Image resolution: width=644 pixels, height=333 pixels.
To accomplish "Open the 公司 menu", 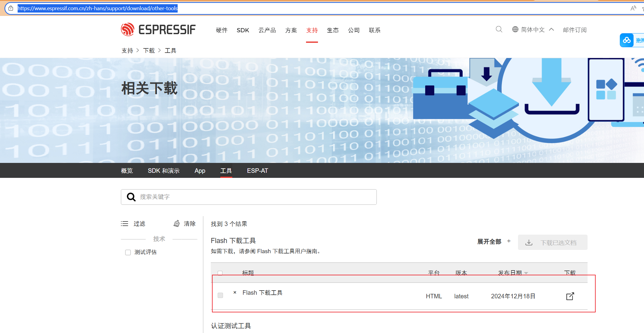I will [354, 30].
